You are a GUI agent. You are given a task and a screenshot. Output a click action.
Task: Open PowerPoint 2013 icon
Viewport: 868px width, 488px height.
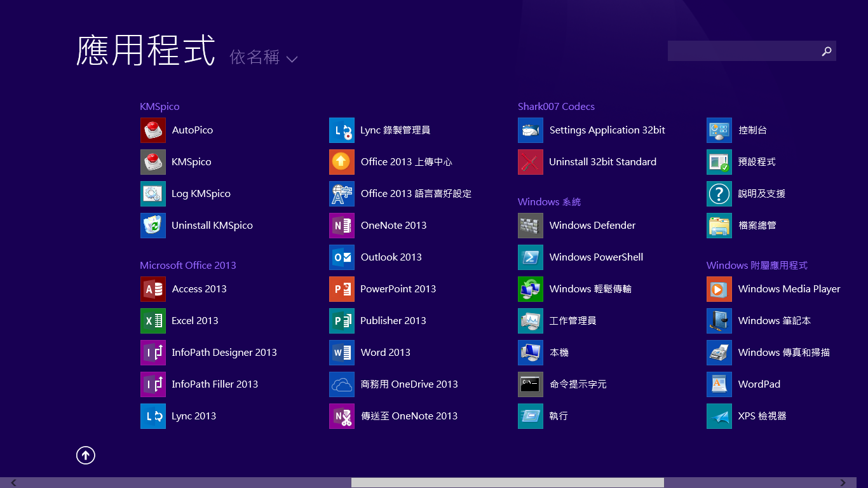click(x=342, y=289)
